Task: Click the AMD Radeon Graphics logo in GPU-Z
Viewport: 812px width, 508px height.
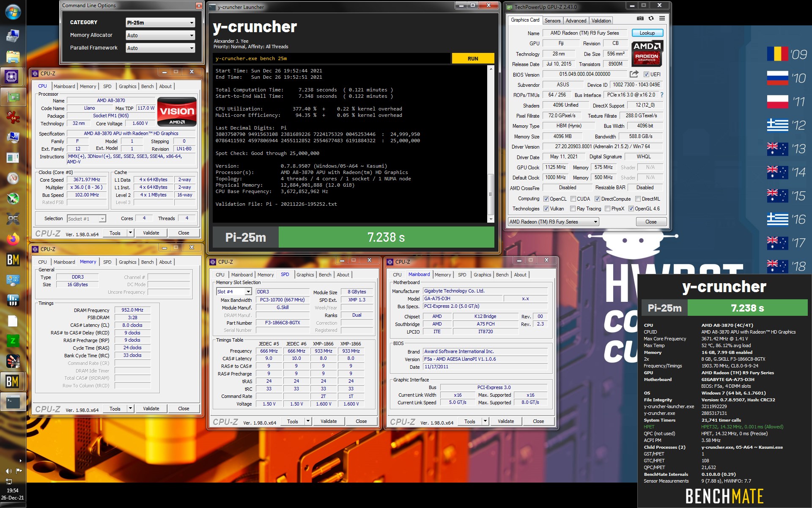Action: coord(647,53)
